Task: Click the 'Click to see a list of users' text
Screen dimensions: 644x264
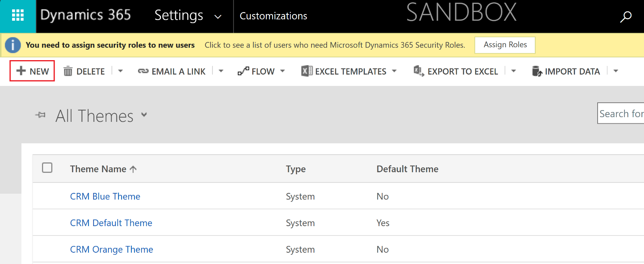Action: pos(335,45)
